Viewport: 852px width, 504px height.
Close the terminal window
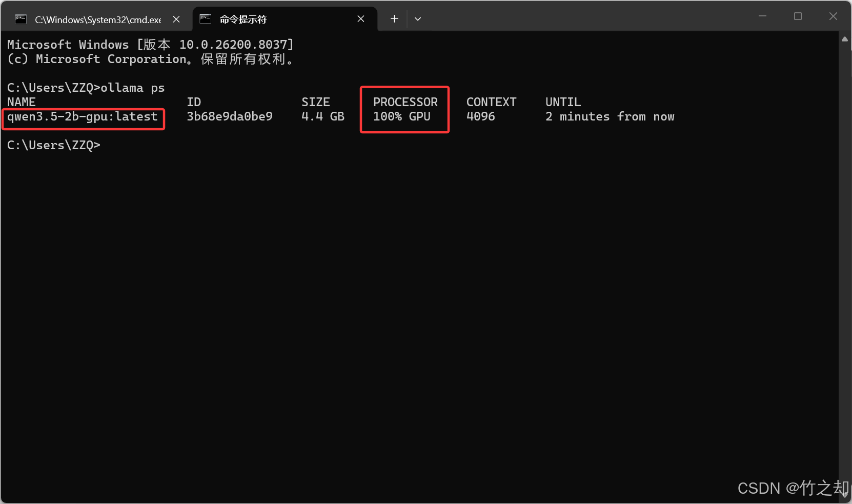point(833,16)
